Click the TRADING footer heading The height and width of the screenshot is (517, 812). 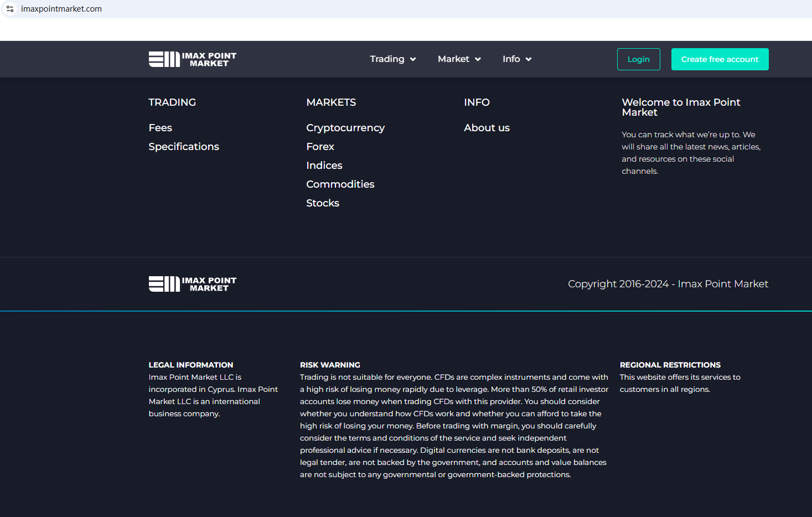[172, 102]
